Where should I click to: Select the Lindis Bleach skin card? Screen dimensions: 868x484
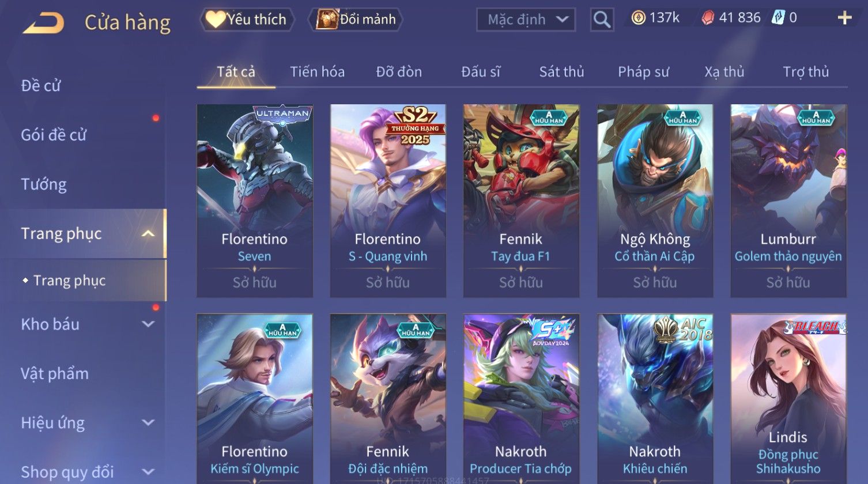[788, 399]
